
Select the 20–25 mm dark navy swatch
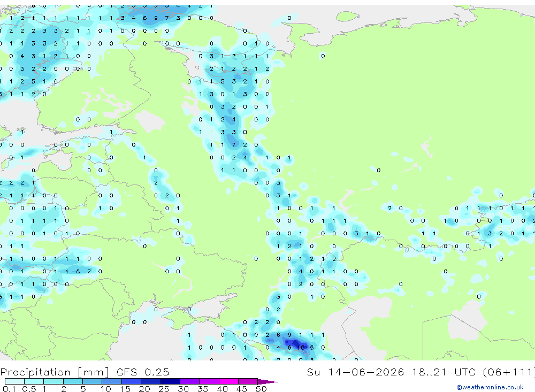151,381
